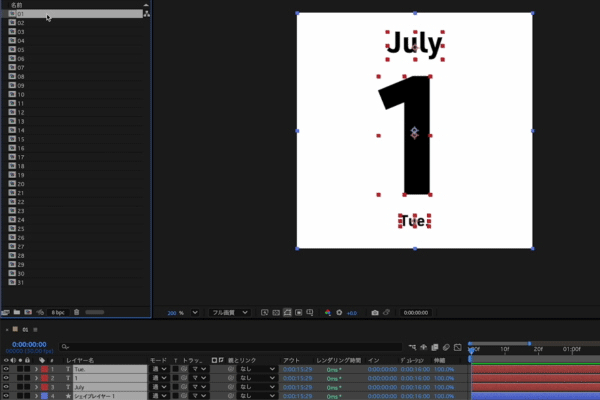Open parent なし dropdown for Tue. layer
Image resolution: width=600 pixels, height=400 pixels.
coord(256,369)
